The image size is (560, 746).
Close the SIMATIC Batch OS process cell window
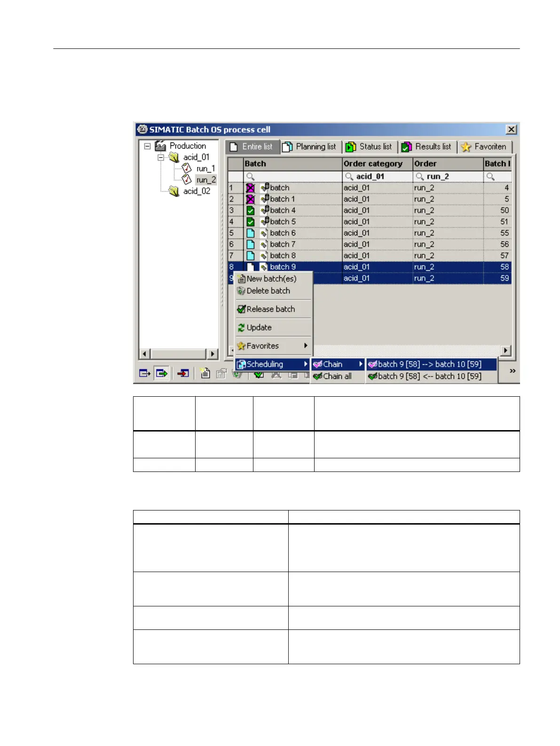(x=512, y=130)
